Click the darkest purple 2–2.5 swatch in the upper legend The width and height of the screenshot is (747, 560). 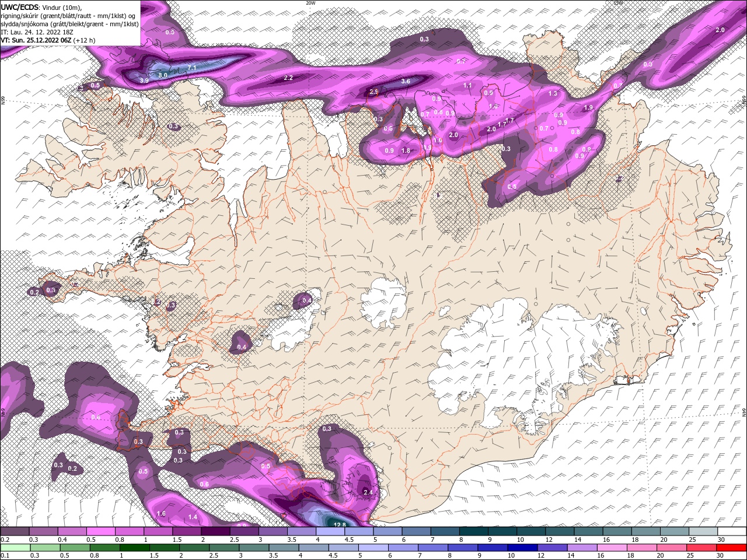tap(216, 531)
